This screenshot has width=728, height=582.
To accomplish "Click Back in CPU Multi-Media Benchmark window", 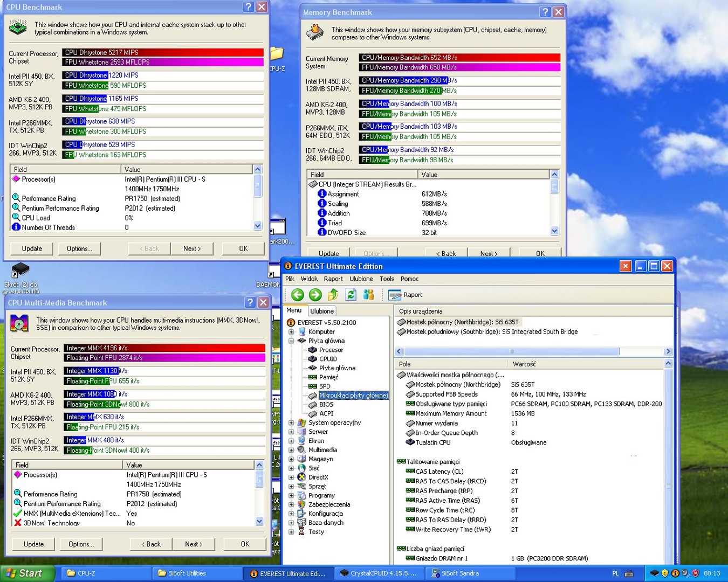I will (x=151, y=544).
